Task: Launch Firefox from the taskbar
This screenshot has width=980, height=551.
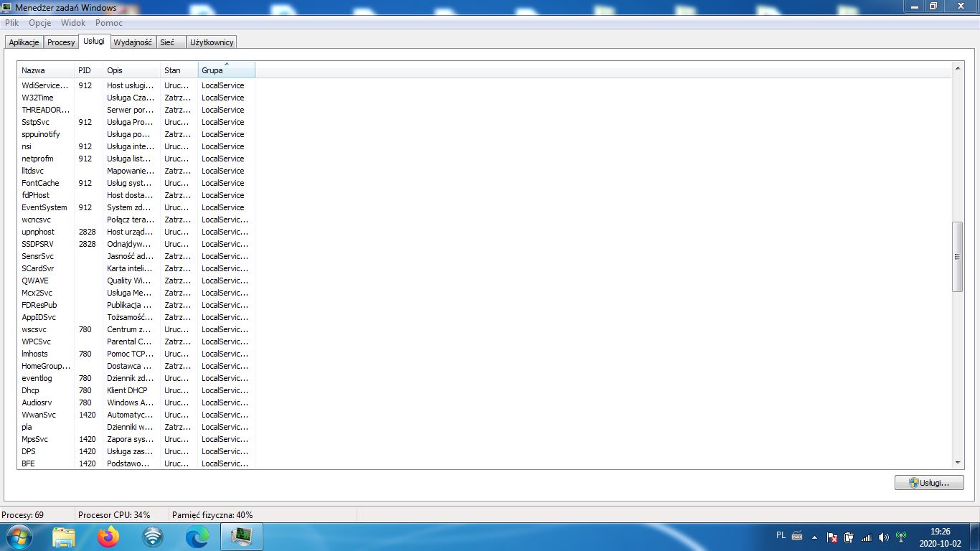Action: (108, 536)
